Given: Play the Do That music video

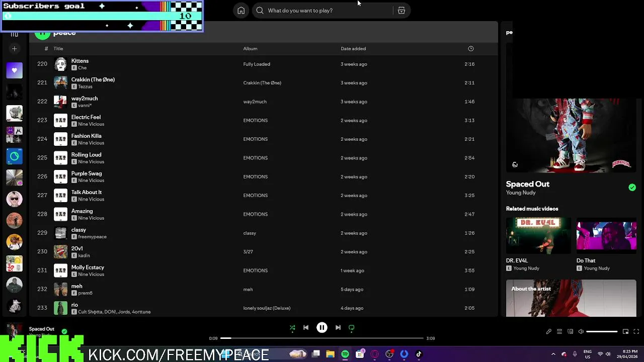Looking at the screenshot, I should [x=606, y=235].
